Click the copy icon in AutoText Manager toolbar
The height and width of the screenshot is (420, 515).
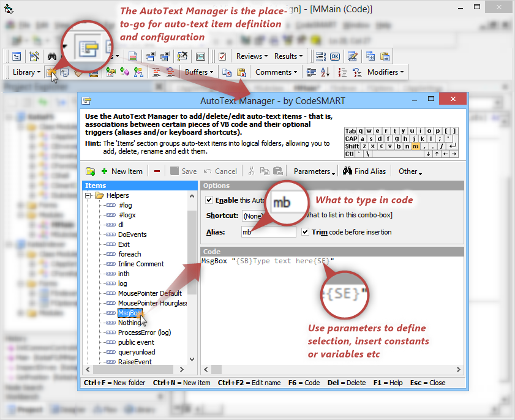point(265,171)
